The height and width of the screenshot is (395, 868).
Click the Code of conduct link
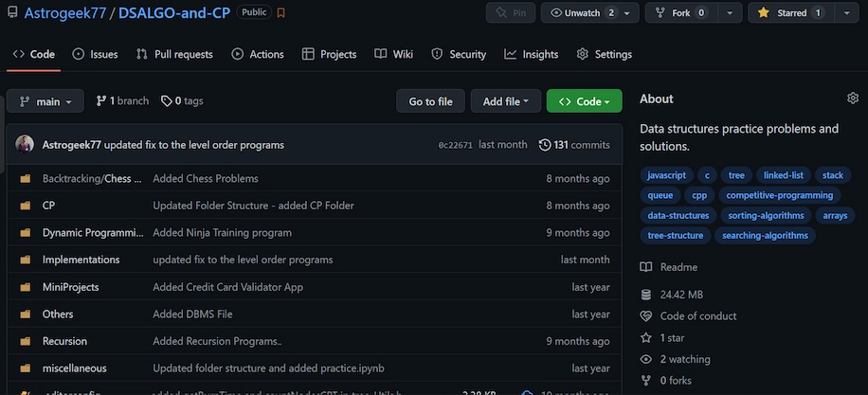(688, 315)
